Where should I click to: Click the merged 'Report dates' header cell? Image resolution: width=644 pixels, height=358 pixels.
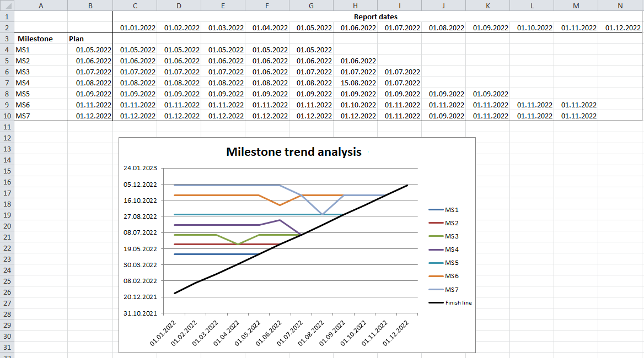coord(377,17)
